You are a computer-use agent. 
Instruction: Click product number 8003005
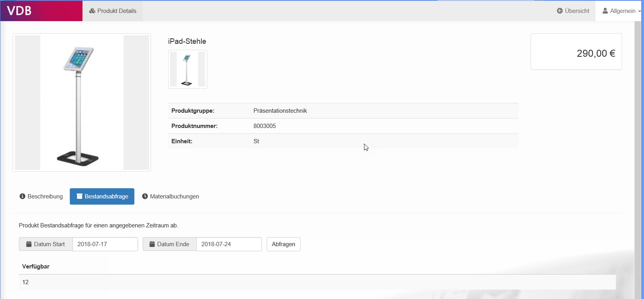pyautogui.click(x=265, y=126)
